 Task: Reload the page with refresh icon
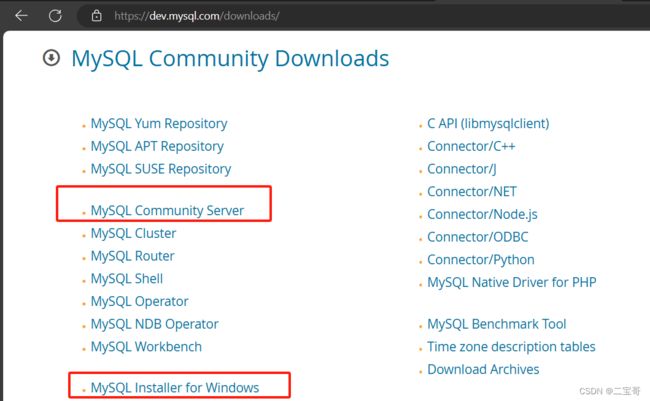55,16
